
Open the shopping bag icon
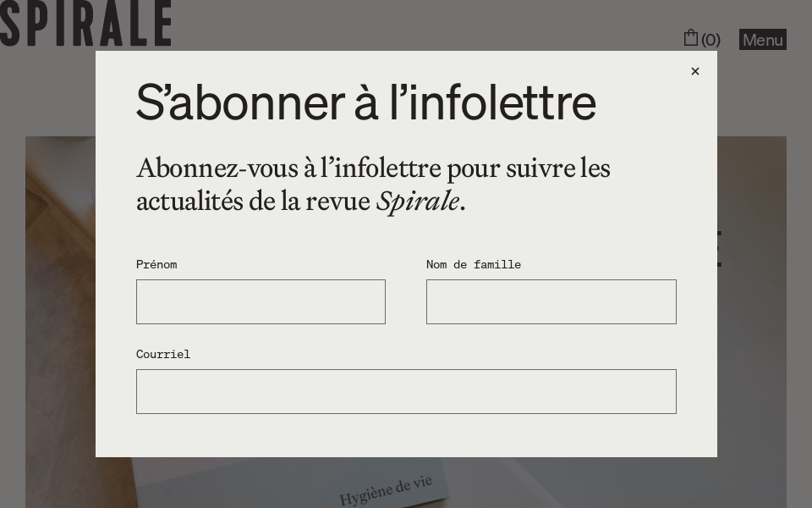pyautogui.click(x=691, y=38)
